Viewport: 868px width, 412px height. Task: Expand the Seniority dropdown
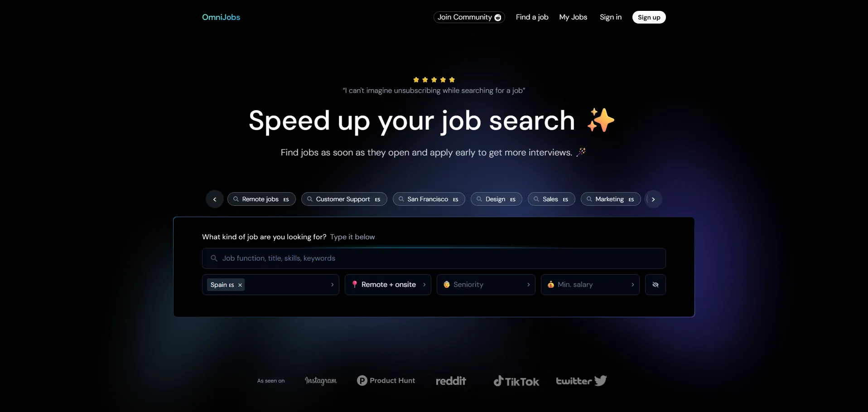coord(486,285)
